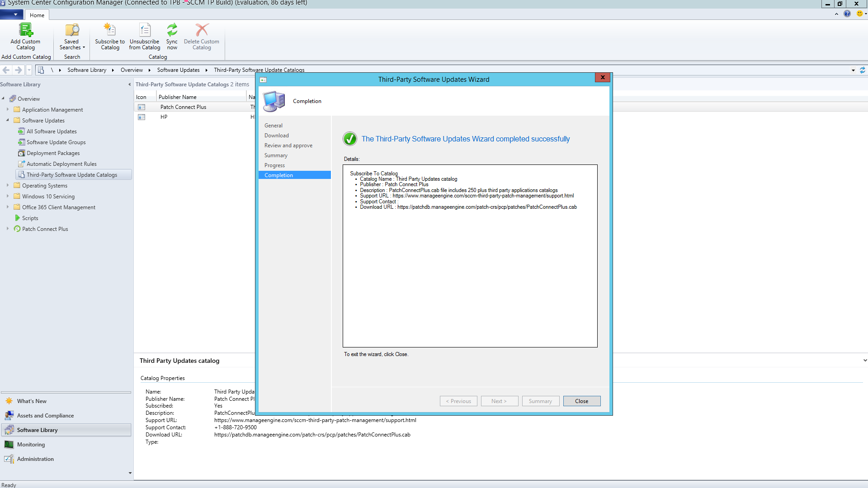Select the HP catalog row
This screenshot has width=868, height=488.
164,117
